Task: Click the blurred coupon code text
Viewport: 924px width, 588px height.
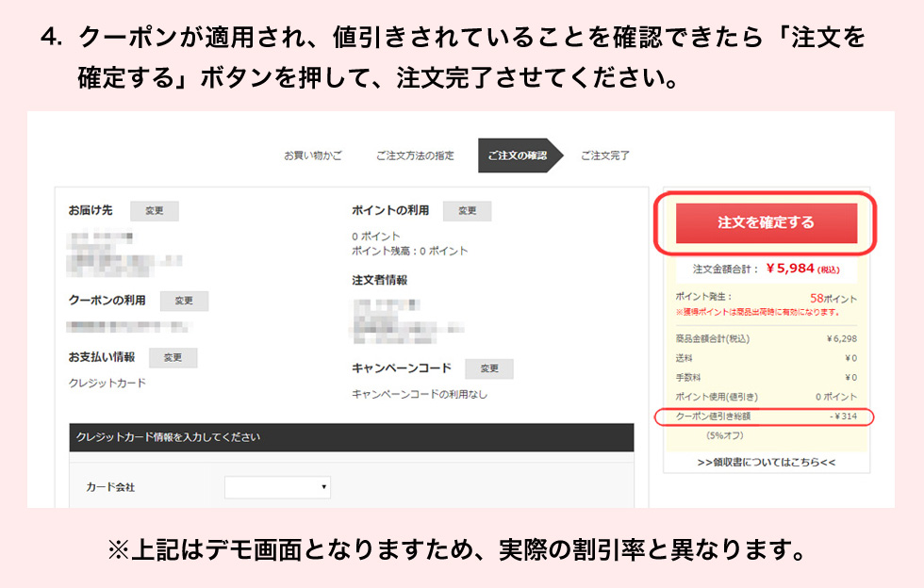Action: coord(127,326)
